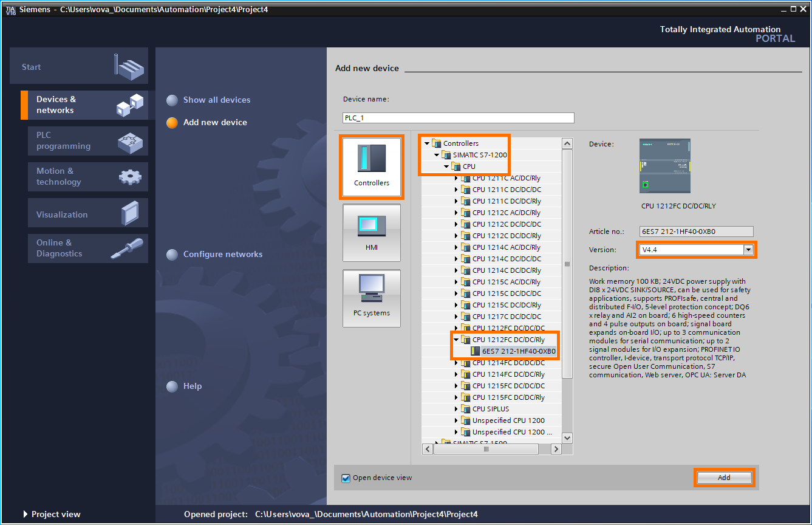
Task: Click Visualization panel icon
Action: pos(130,213)
